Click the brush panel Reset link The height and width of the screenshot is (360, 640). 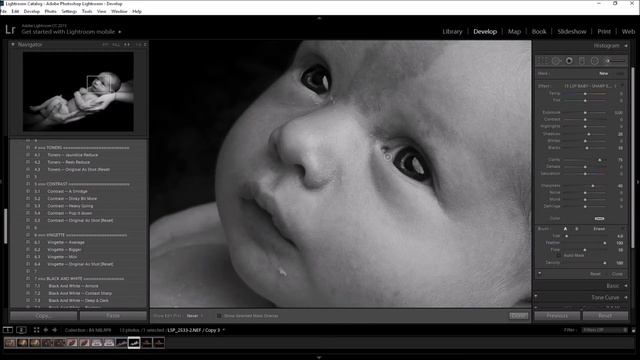pos(595,274)
